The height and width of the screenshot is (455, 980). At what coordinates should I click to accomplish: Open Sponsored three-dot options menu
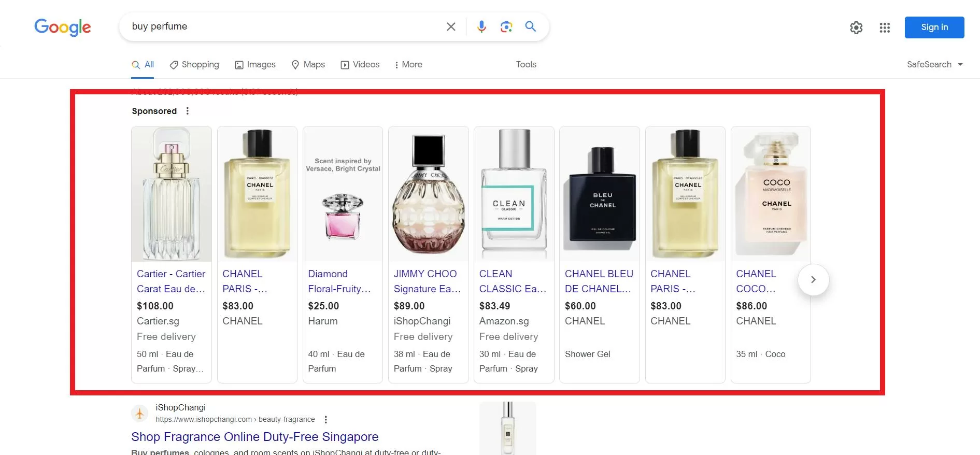coord(188,111)
